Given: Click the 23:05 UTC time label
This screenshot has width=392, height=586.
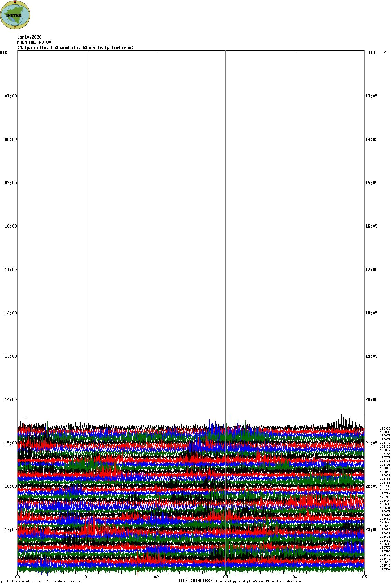Looking at the screenshot, I should (x=371, y=530).
